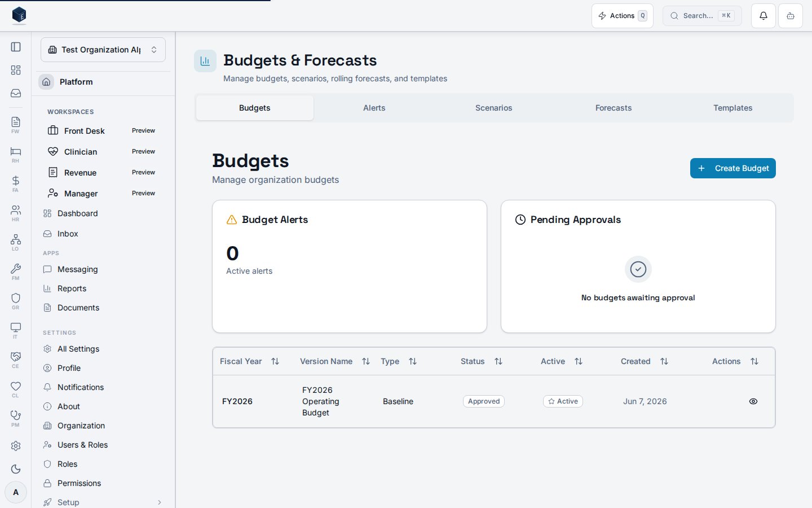Switch to the Budgets tab
812x508 pixels.
pos(255,108)
